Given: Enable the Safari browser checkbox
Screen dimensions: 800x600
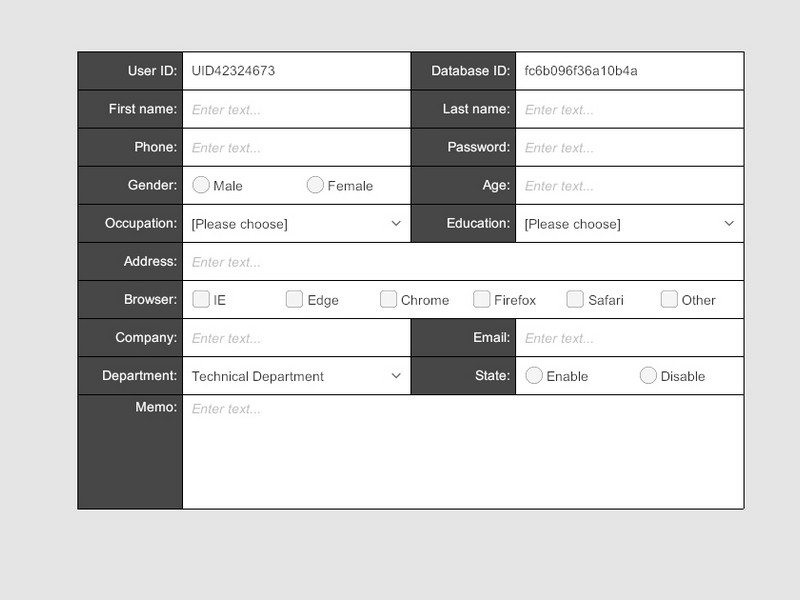Looking at the screenshot, I should pyautogui.click(x=575, y=299).
